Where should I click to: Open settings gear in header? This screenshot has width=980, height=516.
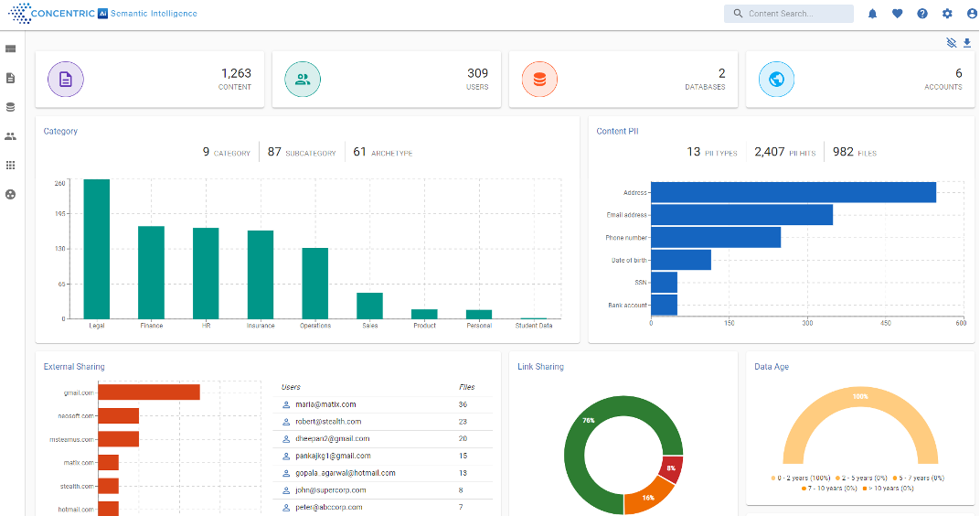(947, 14)
